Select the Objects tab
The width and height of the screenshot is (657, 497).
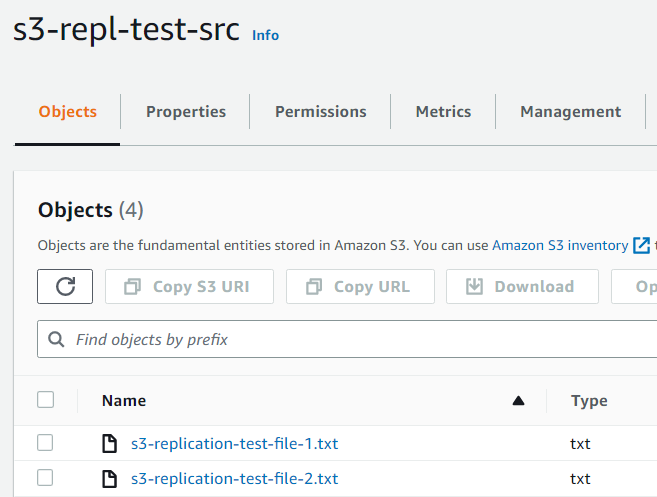(x=68, y=112)
